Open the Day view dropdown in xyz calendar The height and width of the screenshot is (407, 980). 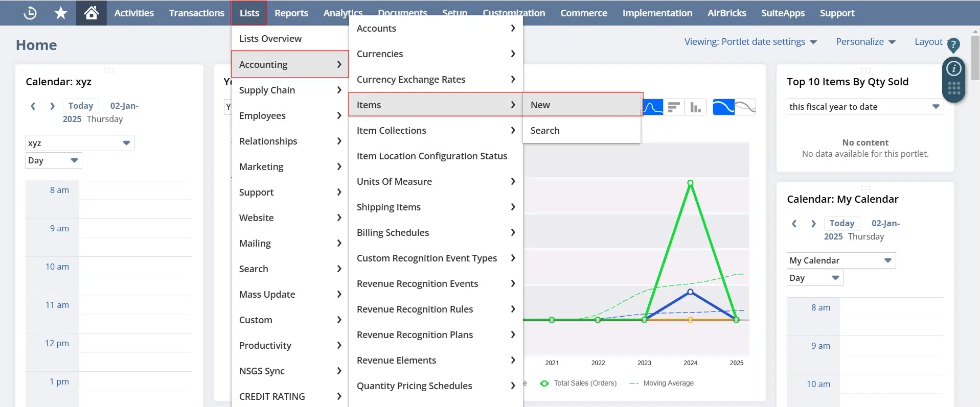pyautogui.click(x=54, y=160)
